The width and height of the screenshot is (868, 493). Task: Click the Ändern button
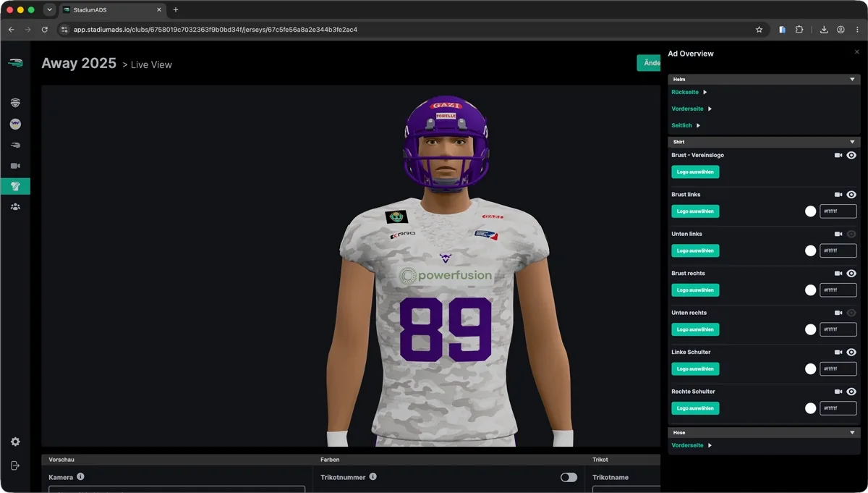pyautogui.click(x=649, y=63)
